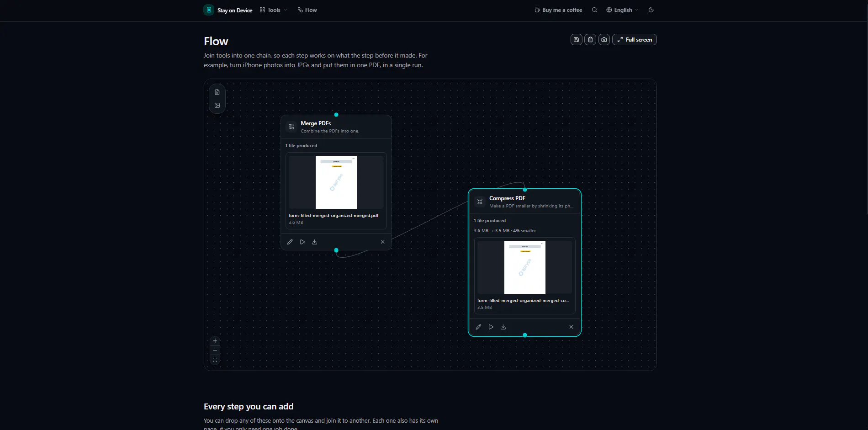
Task: Click the 3.6 MB → 3.5 MB size summary
Action: coord(505,231)
